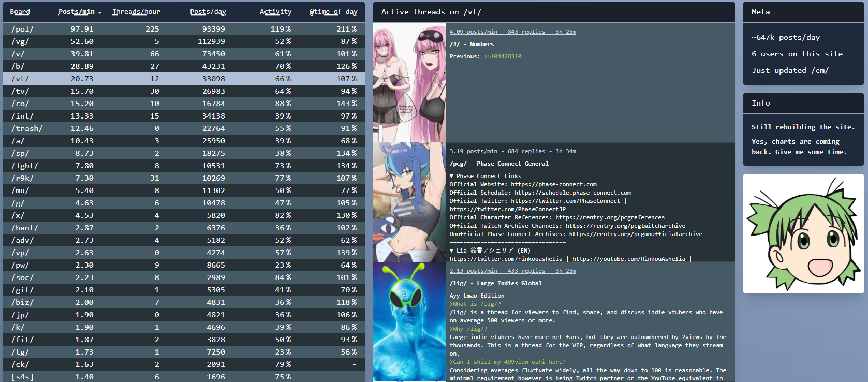Follow the >>104428310 previous thread quote link
The height and width of the screenshot is (382, 868).
point(503,56)
